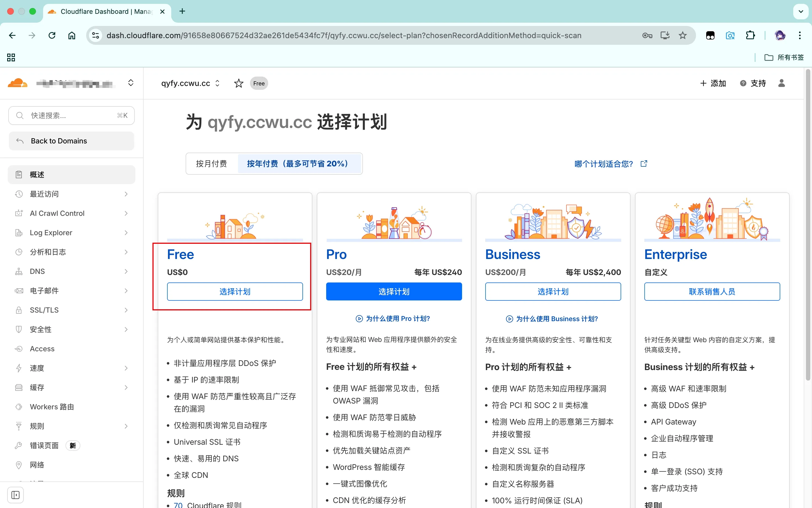Focus the 快速搜索 quick search field
This screenshot has height=508, width=812.
(71, 116)
